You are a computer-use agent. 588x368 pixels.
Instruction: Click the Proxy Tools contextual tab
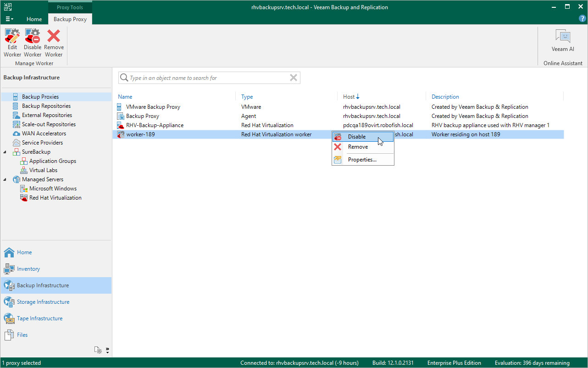click(x=70, y=7)
